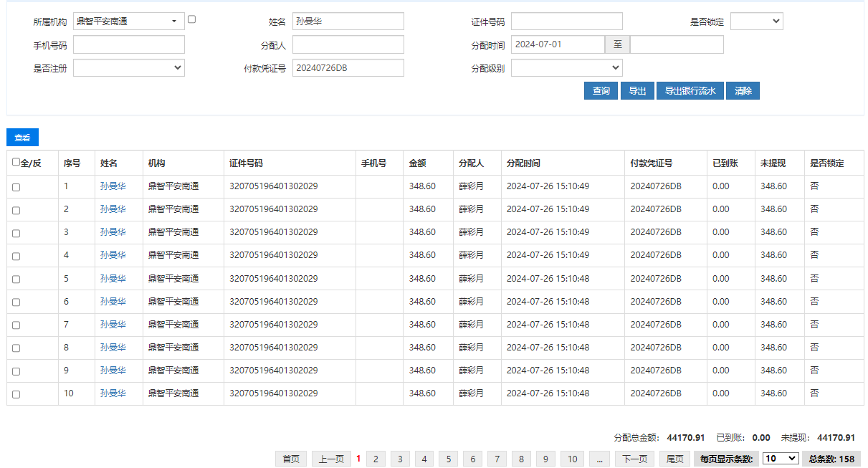Go to page 2 in pagination
The width and height of the screenshot is (868, 468).
(376, 459)
